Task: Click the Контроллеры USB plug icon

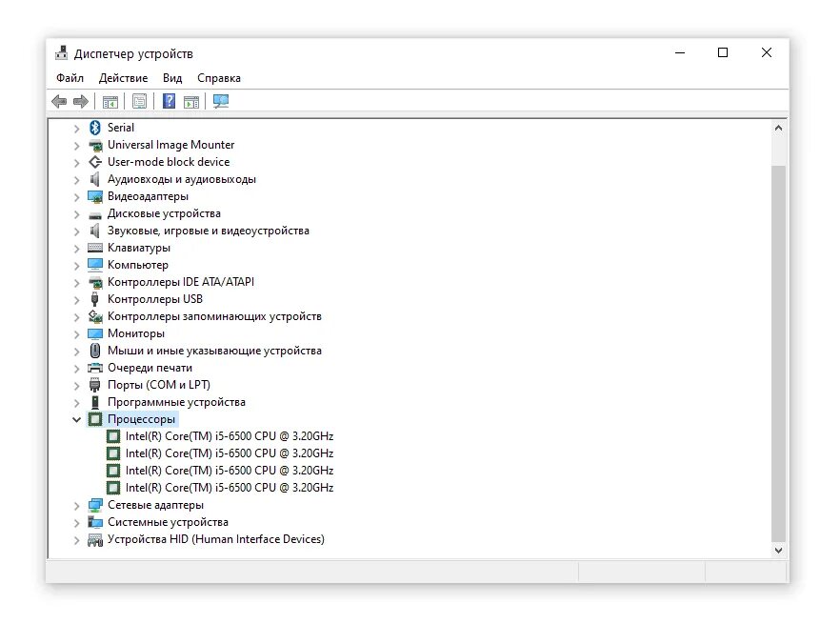Action: (95, 299)
